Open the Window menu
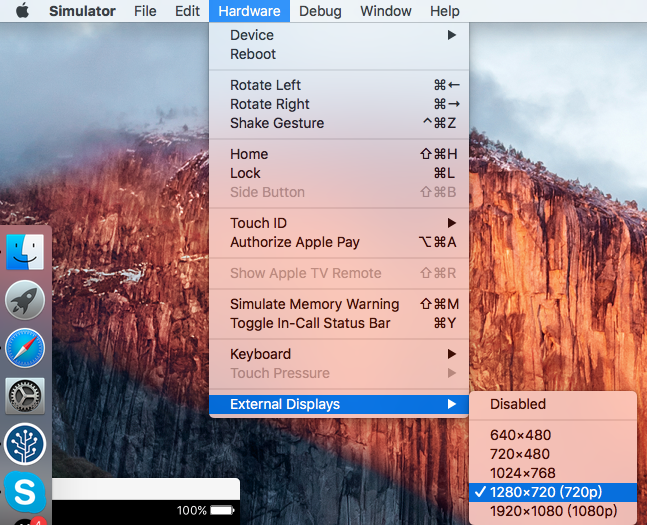This screenshot has height=525, width=647. click(x=386, y=11)
